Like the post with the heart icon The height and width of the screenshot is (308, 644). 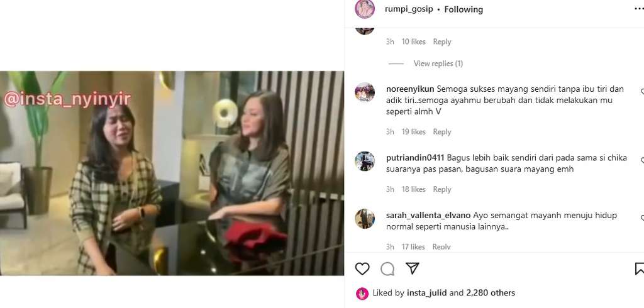362,269
